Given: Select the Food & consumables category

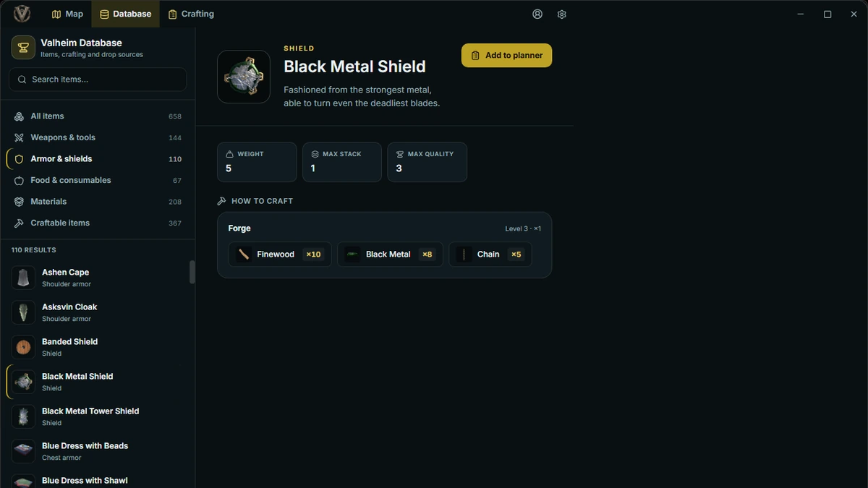Looking at the screenshot, I should pos(97,180).
